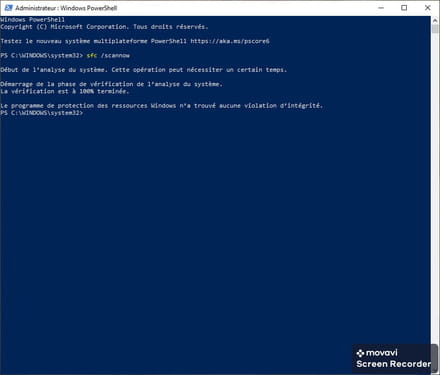Click the Administrateur : Windows PowerShell title
The height and width of the screenshot is (375, 440).
click(x=66, y=8)
